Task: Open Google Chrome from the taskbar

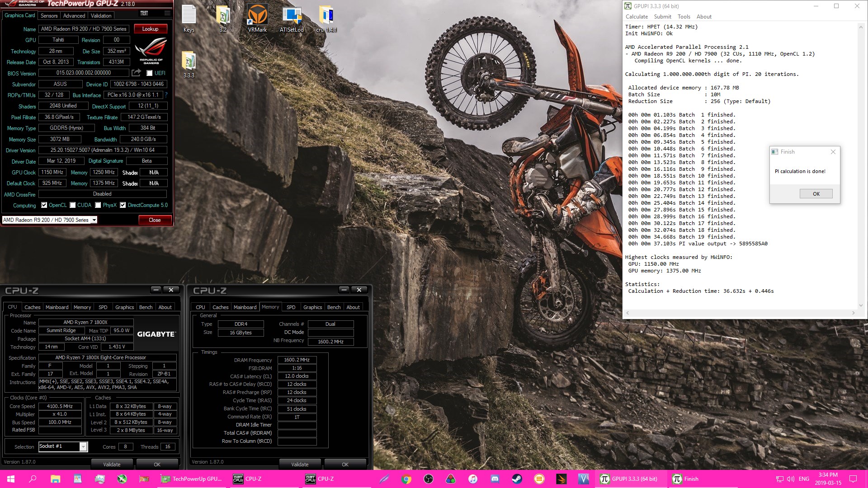Action: [406, 479]
